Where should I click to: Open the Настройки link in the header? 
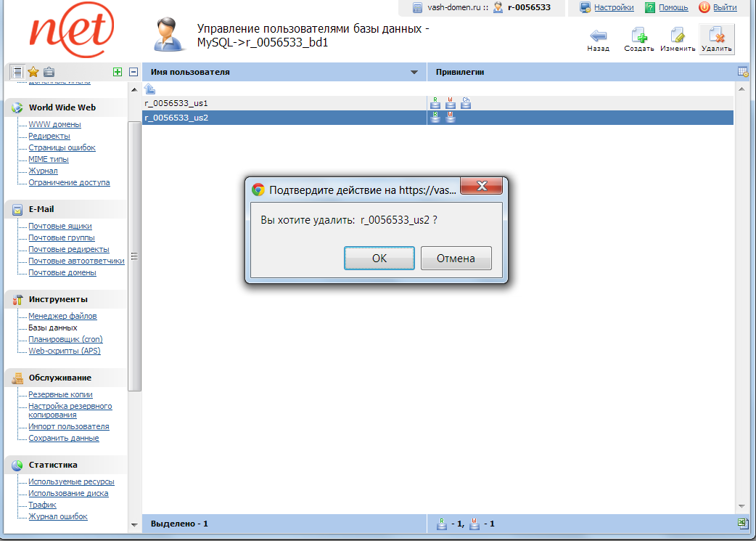[x=613, y=7]
